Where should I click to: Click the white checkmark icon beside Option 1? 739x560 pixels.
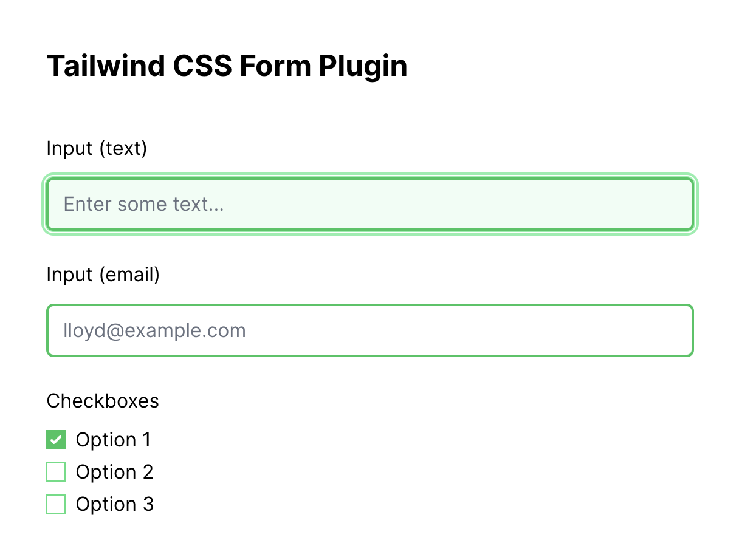56,440
